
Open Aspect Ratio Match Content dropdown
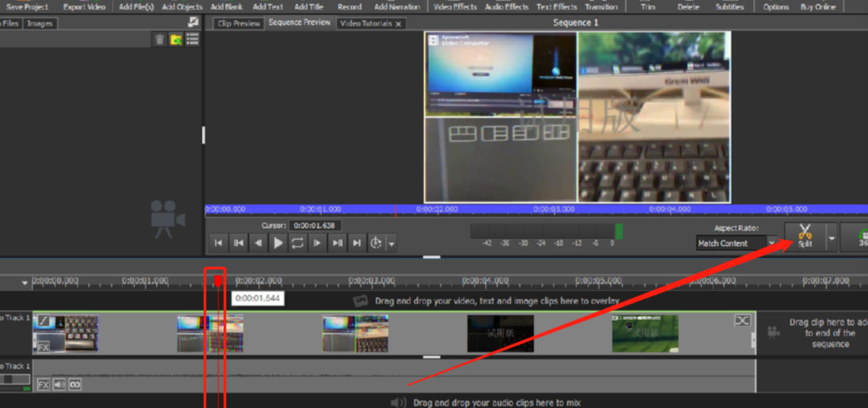pyautogui.click(x=772, y=243)
